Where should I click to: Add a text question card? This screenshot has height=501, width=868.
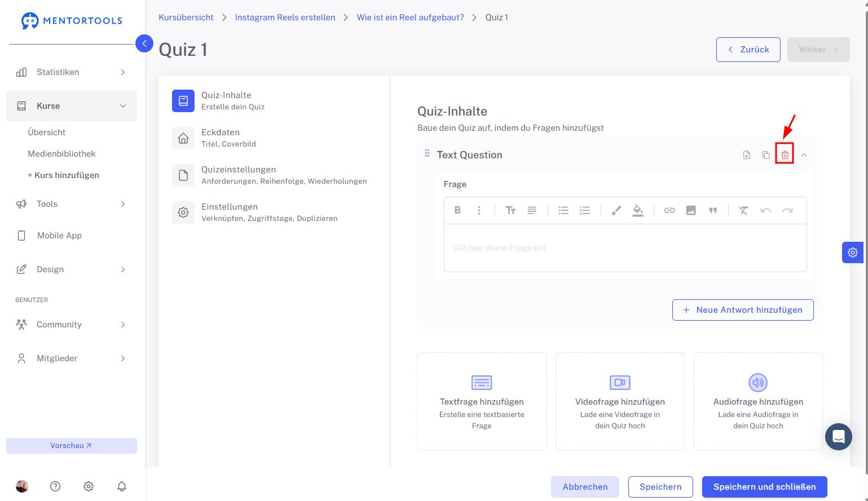(482, 401)
